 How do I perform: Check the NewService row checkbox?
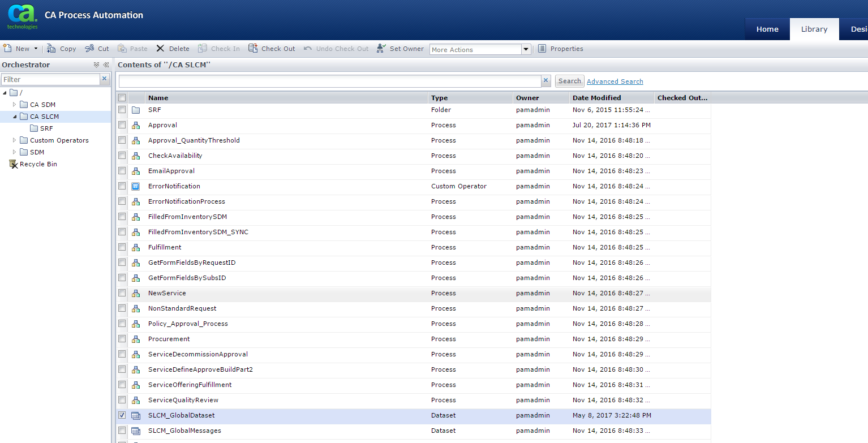pyautogui.click(x=122, y=293)
